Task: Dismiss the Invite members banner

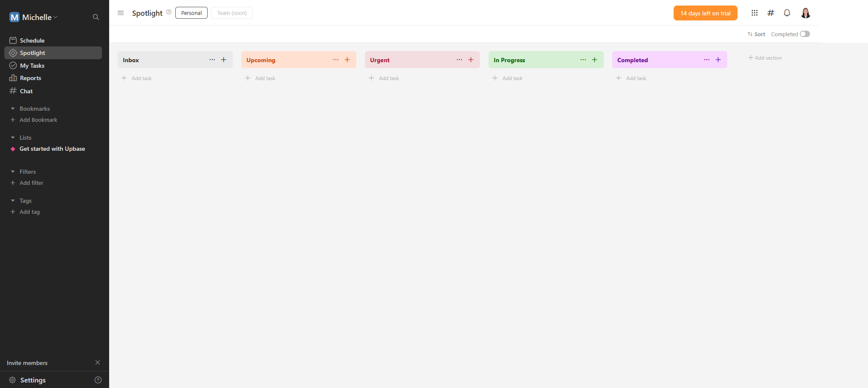Action: pyautogui.click(x=98, y=362)
